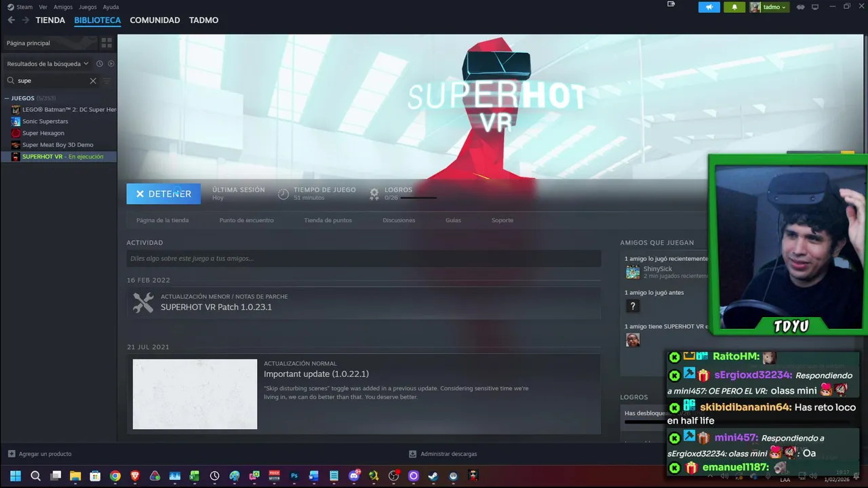
Task: Click the activity comment input field
Action: [363, 258]
